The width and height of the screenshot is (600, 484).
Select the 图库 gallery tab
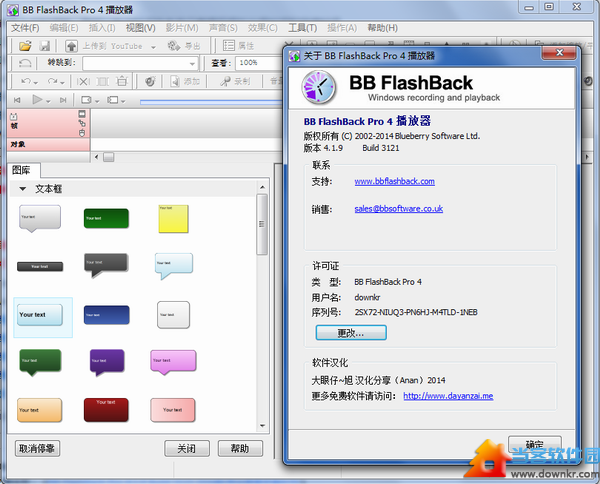pos(22,170)
